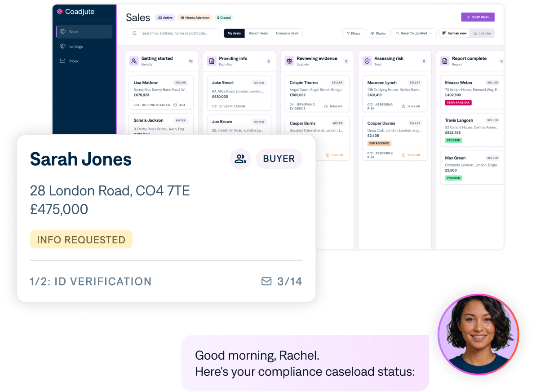Click the Coadjute logo icon
Screen dimensions: 536x392
click(x=60, y=12)
